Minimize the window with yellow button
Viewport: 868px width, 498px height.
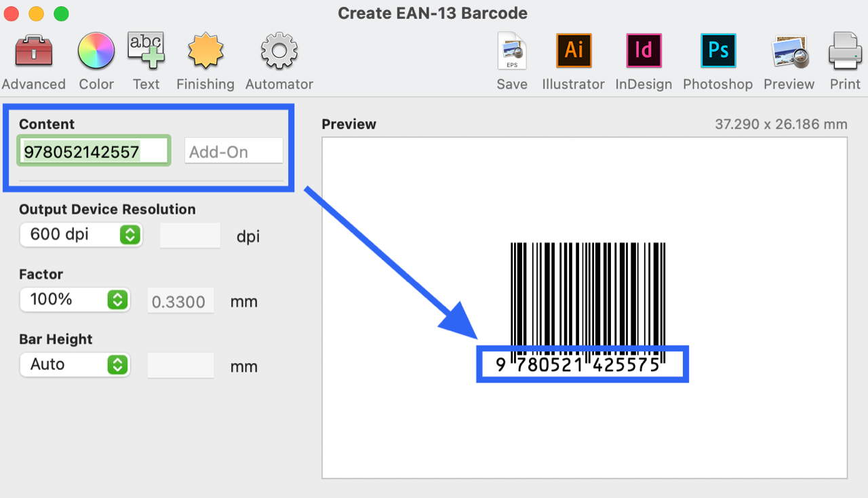(x=36, y=13)
